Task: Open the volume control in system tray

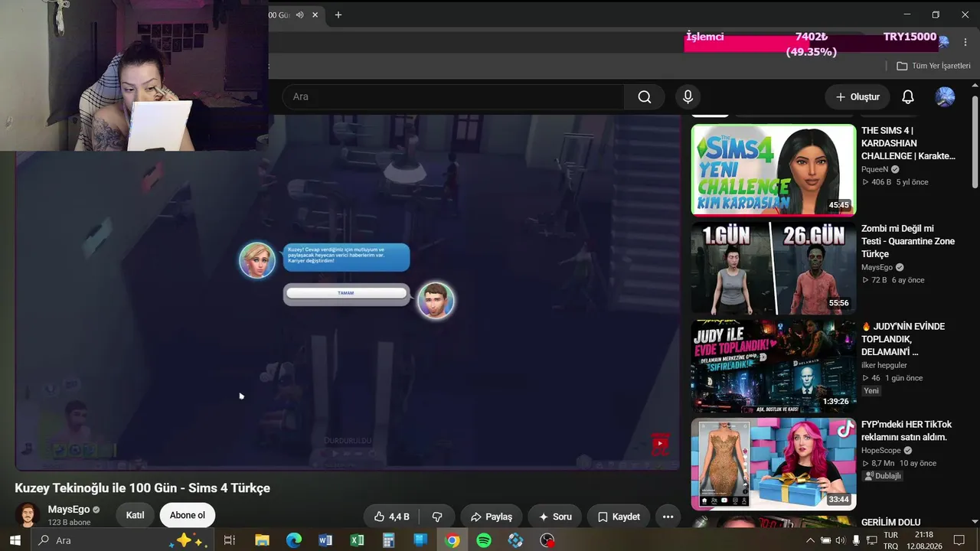Action: tap(841, 540)
